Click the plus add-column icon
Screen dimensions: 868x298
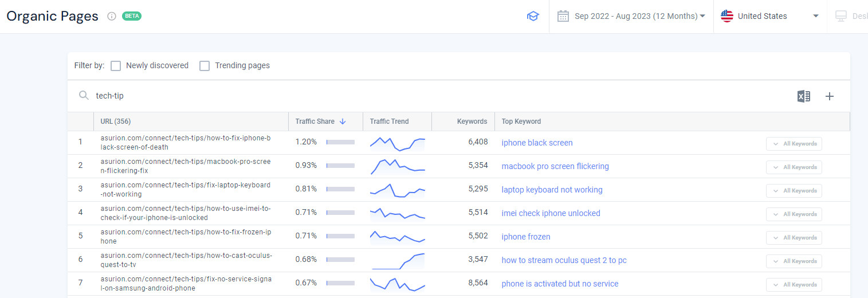click(830, 96)
